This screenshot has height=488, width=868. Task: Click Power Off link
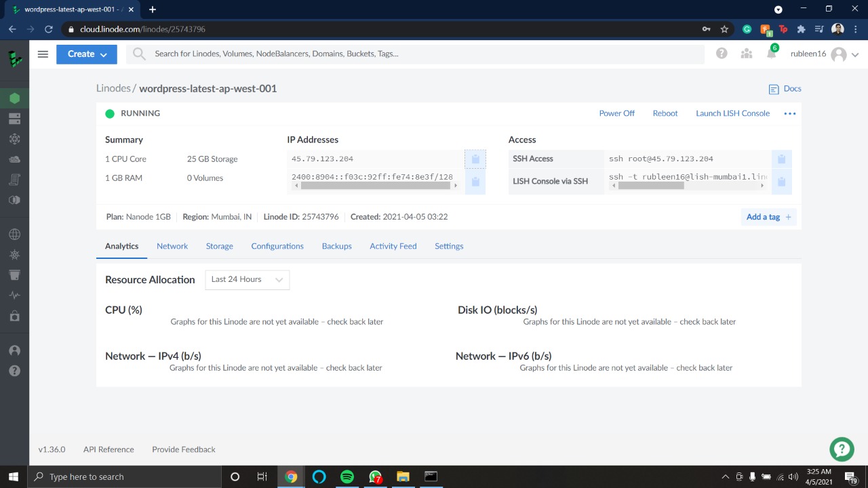pyautogui.click(x=617, y=113)
